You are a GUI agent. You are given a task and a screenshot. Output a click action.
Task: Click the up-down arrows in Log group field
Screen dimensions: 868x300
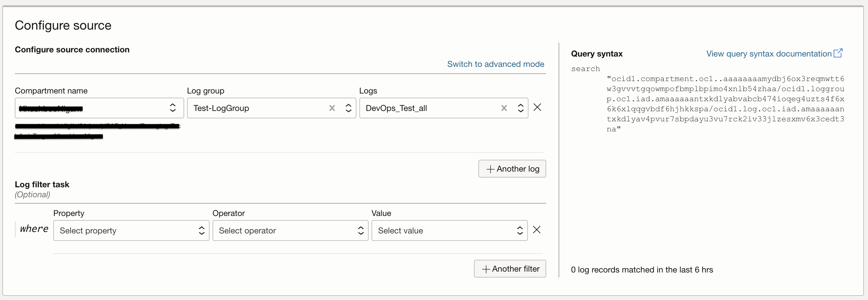[x=348, y=108]
